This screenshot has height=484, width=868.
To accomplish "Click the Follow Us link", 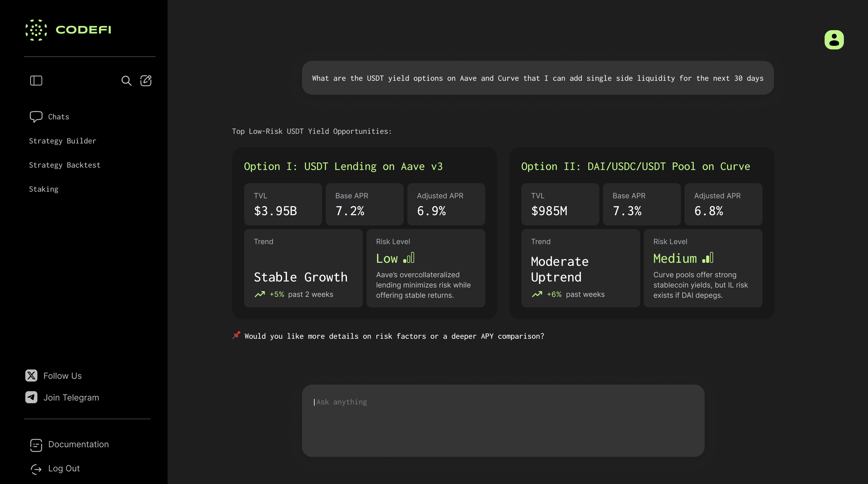I will tap(62, 376).
